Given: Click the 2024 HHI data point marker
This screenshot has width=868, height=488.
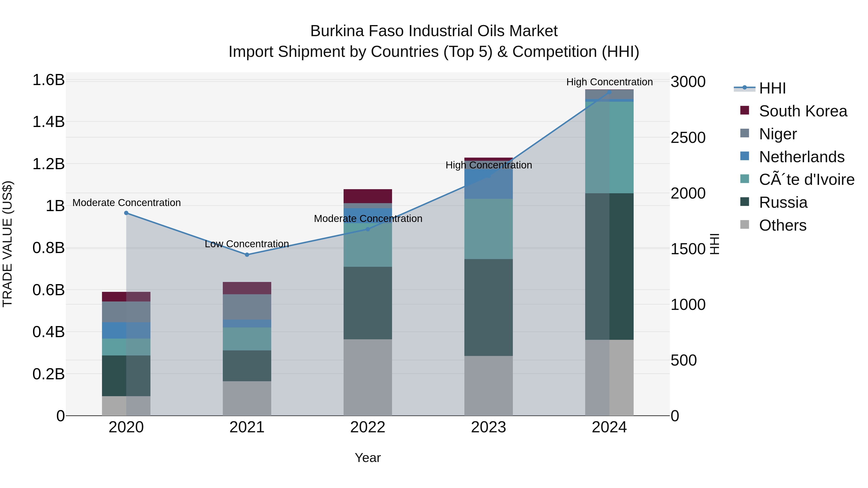Looking at the screenshot, I should 609,92.
